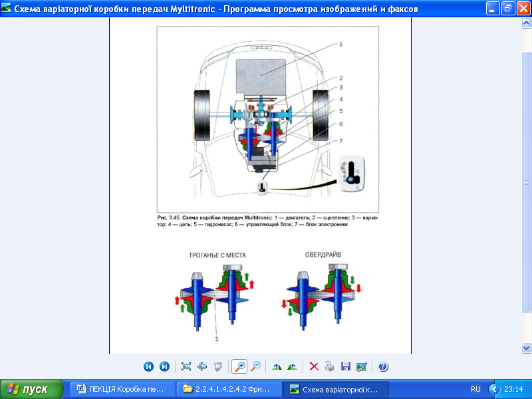The height and width of the screenshot is (399, 532).
Task: Open the пуск Start menu
Action: (x=31, y=389)
